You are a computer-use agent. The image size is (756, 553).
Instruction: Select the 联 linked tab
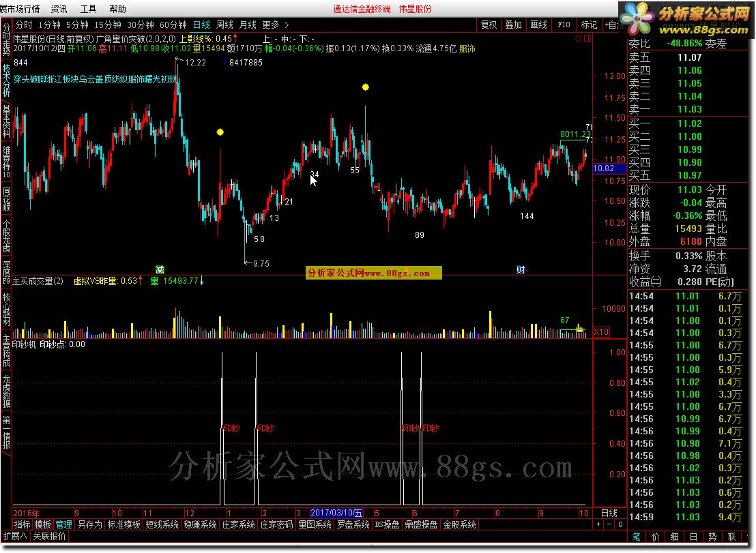[x=732, y=537]
